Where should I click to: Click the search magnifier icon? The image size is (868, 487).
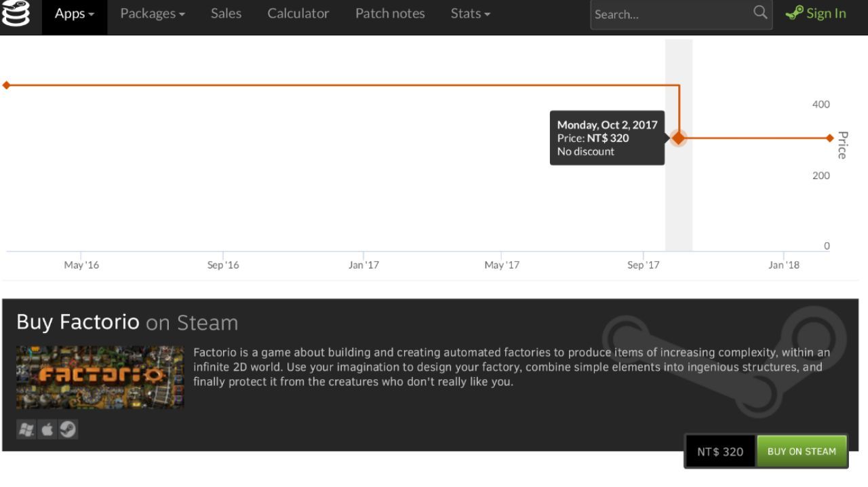click(760, 12)
